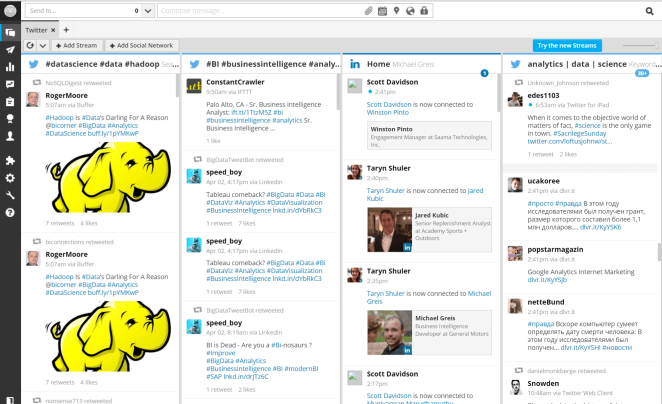Open the Streams section in sidebar
Image resolution: width=662 pixels, height=404 pixels.
tap(10, 33)
